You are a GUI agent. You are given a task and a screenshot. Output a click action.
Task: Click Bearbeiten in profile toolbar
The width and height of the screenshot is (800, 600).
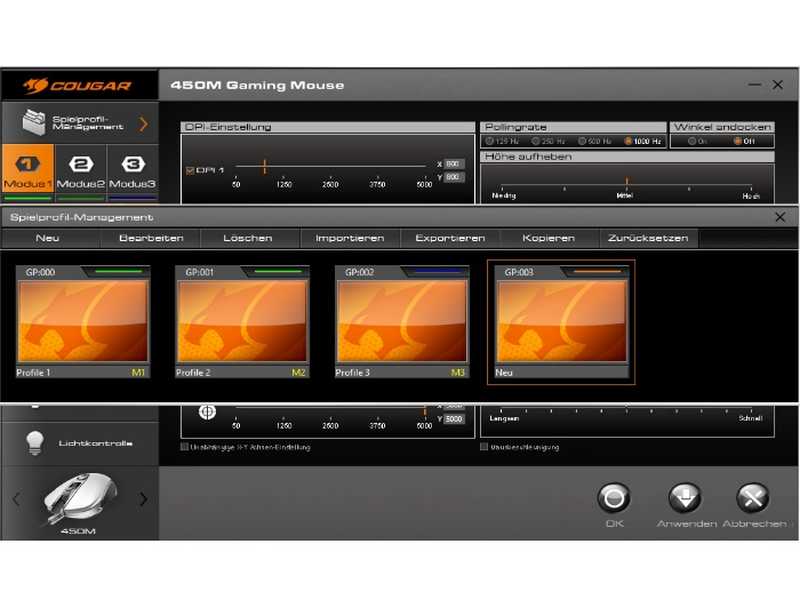(x=151, y=238)
